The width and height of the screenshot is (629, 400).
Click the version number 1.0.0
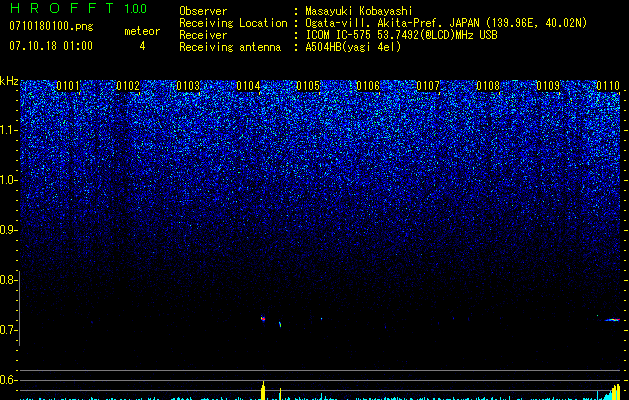(136, 8)
